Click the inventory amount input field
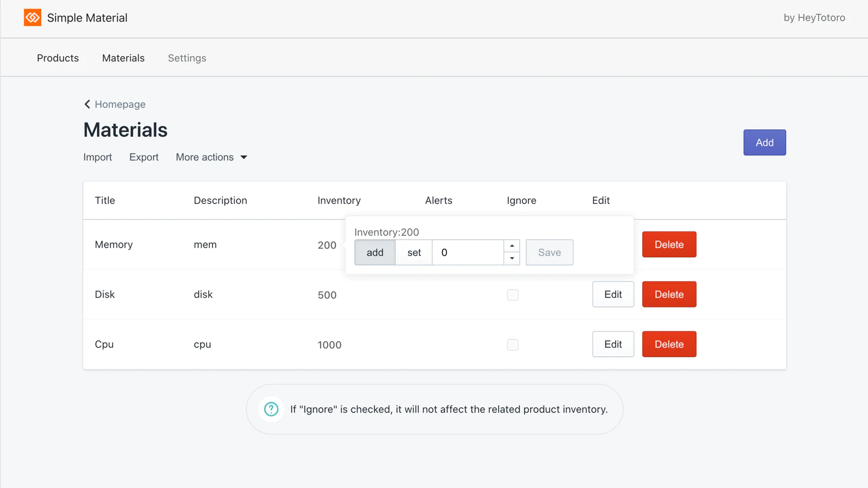 click(468, 252)
